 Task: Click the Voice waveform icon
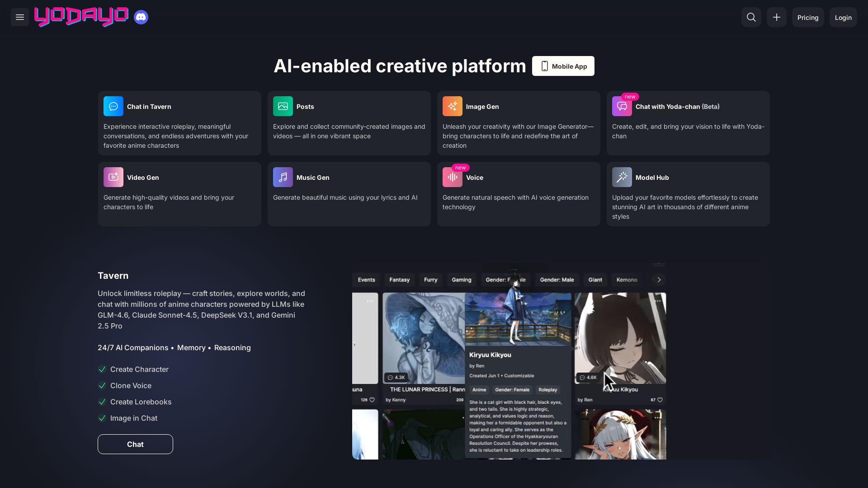(453, 178)
